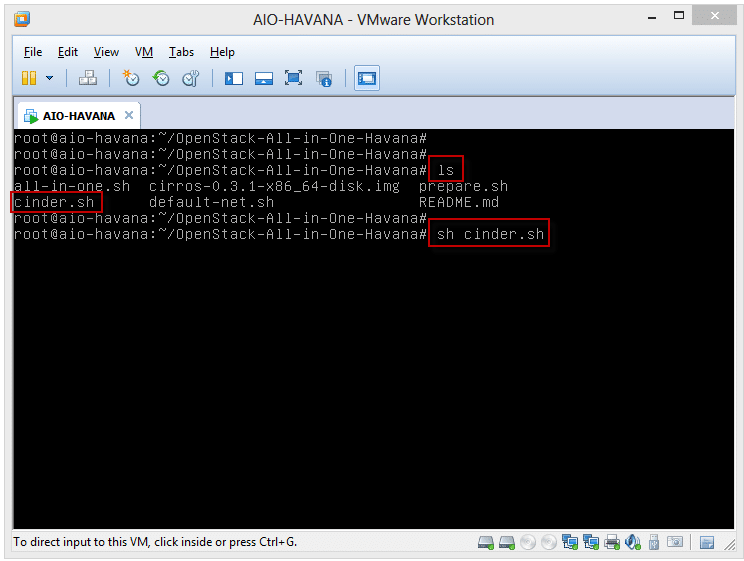Open the snapshot manager

pos(190,78)
